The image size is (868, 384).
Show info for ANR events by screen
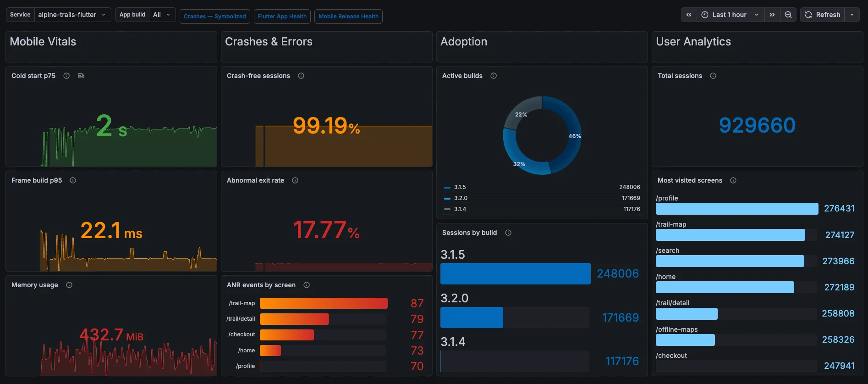307,285
